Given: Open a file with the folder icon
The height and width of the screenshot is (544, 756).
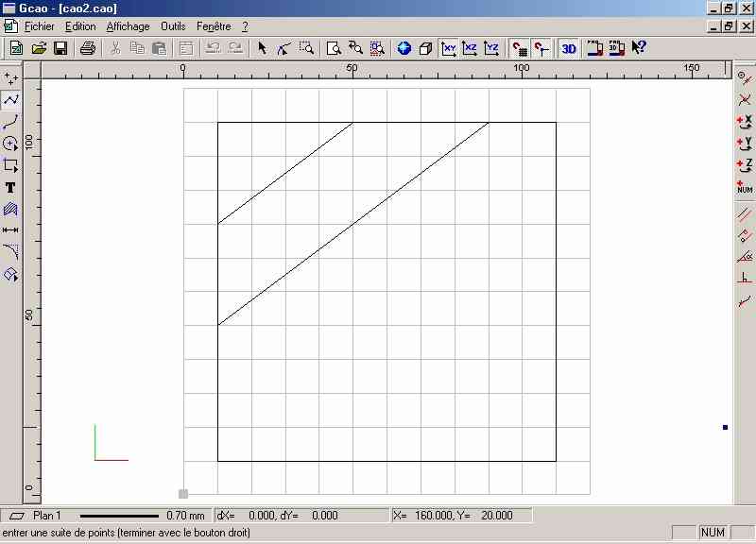Looking at the screenshot, I should pos(39,48).
